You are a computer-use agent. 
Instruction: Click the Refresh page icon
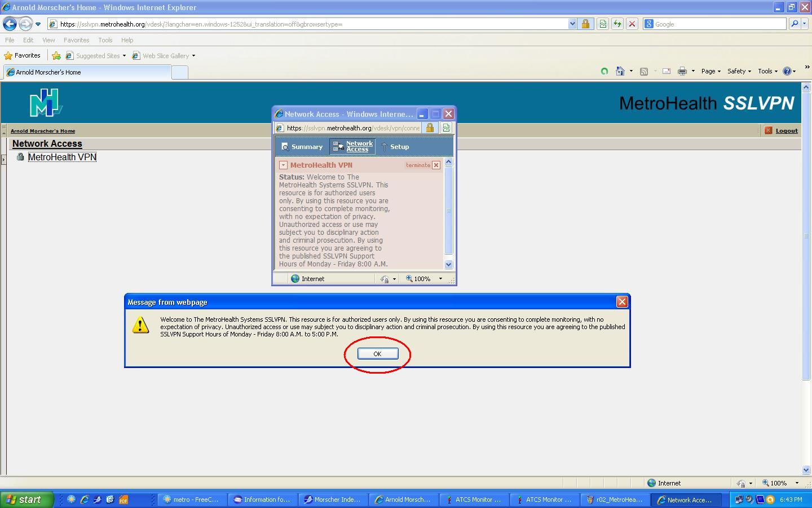click(617, 24)
